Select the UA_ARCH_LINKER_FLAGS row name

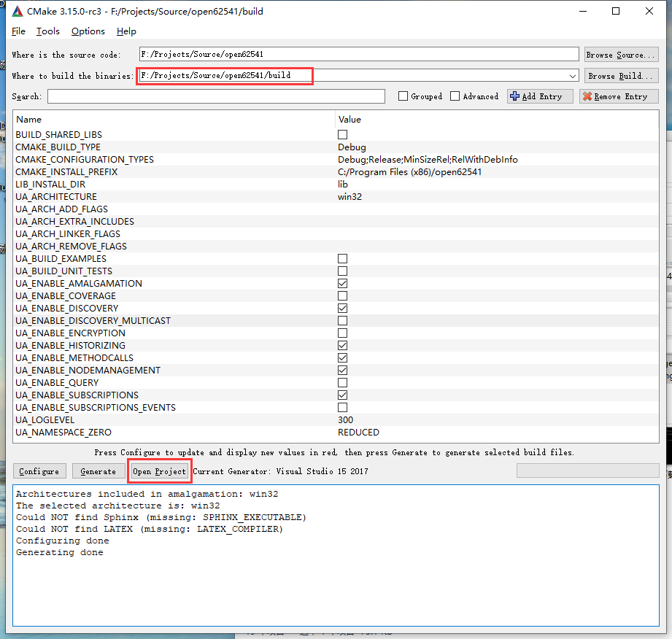pyautogui.click(x=68, y=234)
